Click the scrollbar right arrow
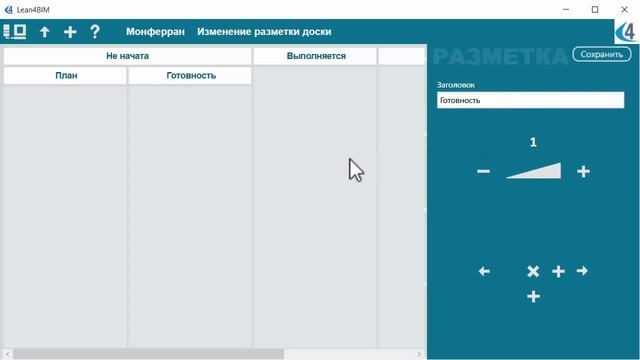Screen dimensions: 640x360 419,354
